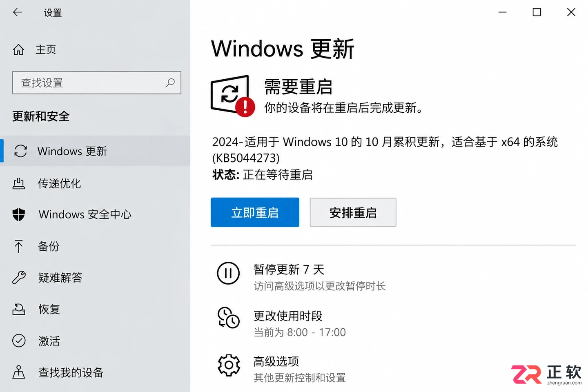
Task: Select Windows 更新 in the sidebar
Action: [x=95, y=151]
